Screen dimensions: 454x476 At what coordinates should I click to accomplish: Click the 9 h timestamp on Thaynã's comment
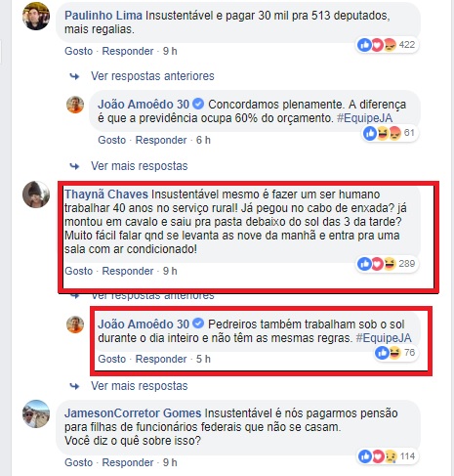click(170, 271)
